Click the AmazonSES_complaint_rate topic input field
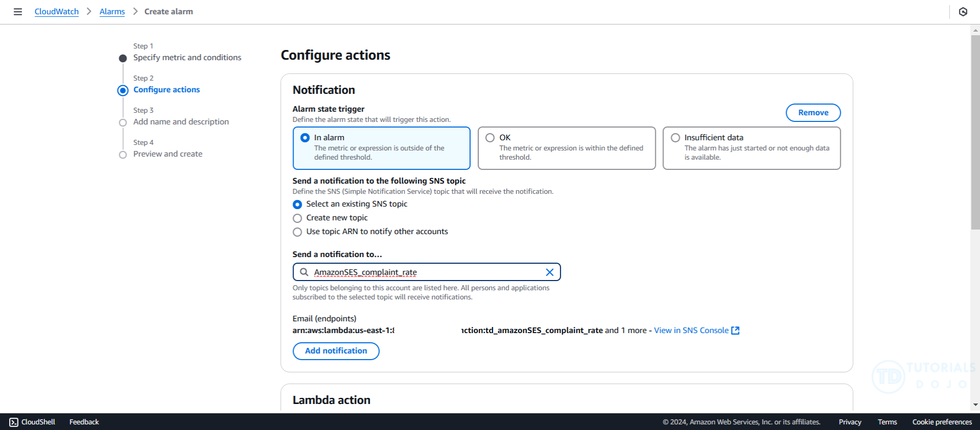 (427, 272)
